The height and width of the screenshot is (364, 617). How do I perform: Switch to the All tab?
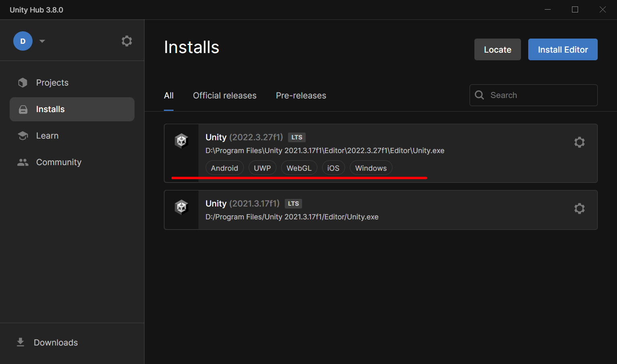point(169,96)
